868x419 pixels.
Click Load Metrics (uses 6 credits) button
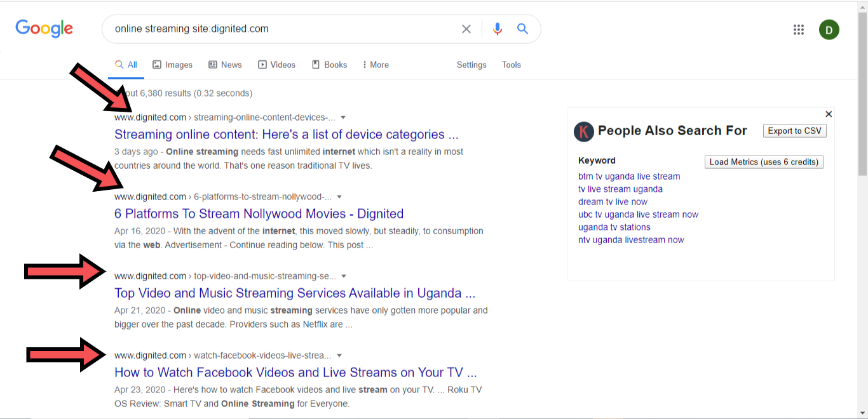(x=764, y=162)
